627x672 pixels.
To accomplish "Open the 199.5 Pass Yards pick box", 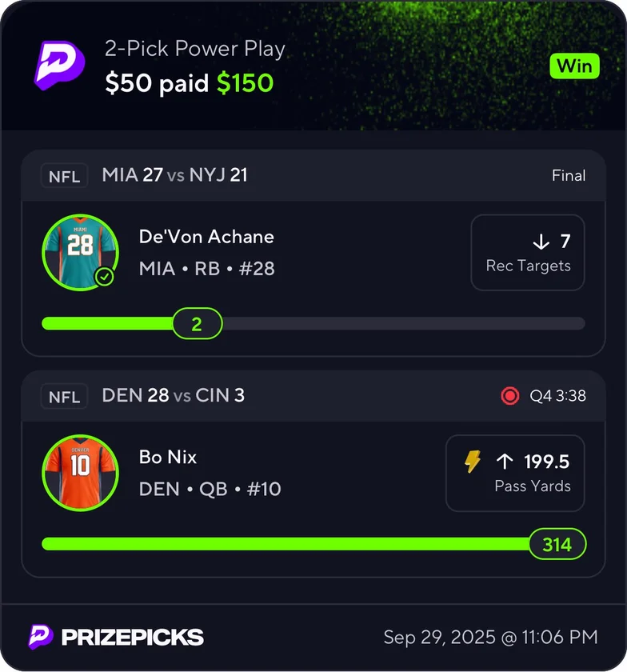I will [515, 473].
